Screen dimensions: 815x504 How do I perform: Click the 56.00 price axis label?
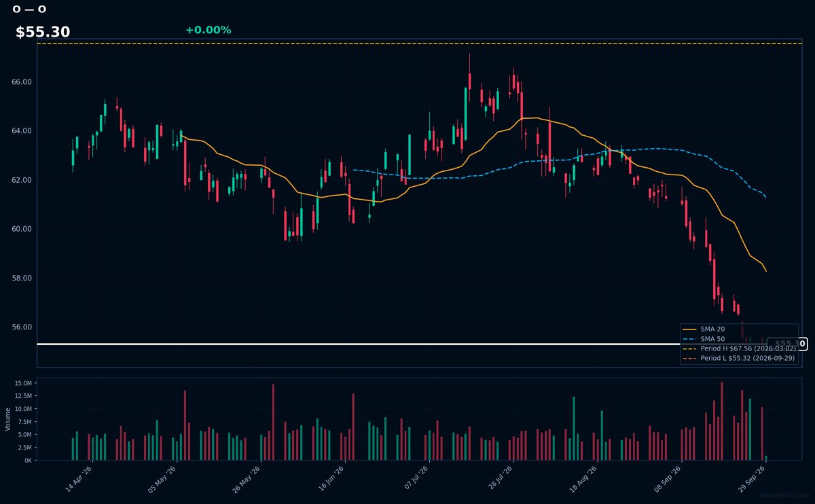point(22,327)
